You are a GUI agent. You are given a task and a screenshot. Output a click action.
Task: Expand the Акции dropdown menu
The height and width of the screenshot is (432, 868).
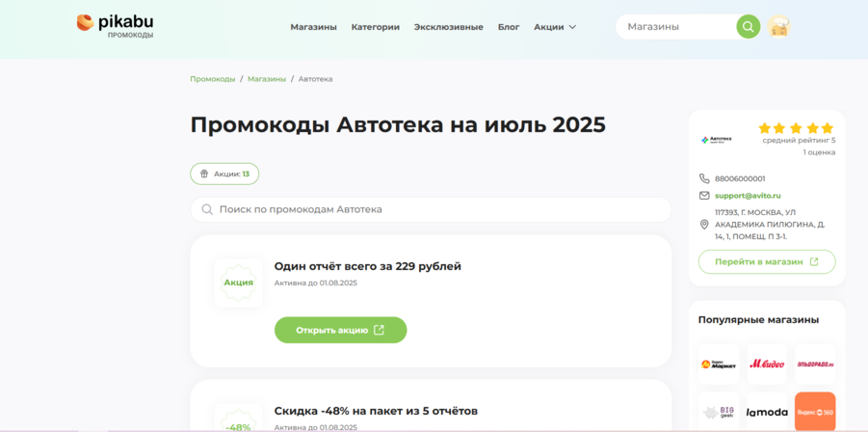555,27
